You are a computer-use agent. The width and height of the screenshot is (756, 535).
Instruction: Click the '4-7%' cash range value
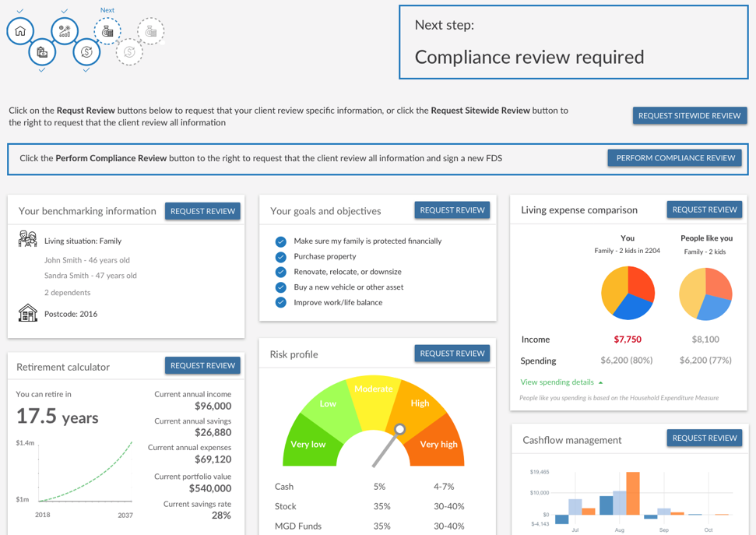[x=444, y=486]
